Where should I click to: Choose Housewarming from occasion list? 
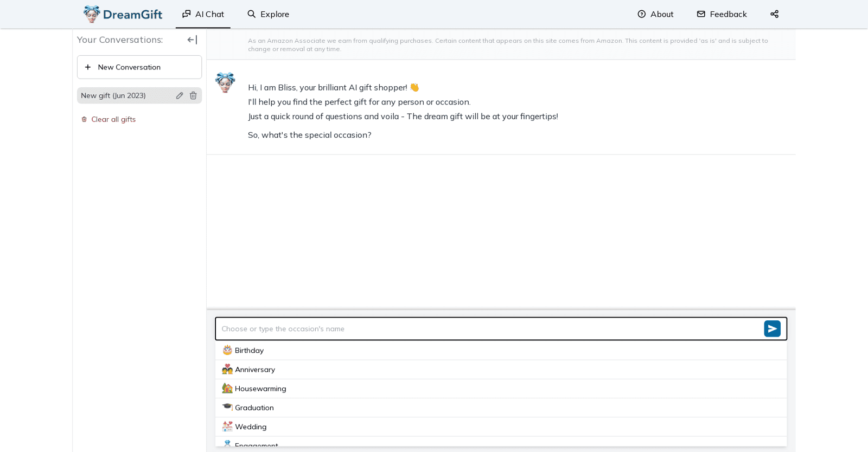[x=260, y=389]
